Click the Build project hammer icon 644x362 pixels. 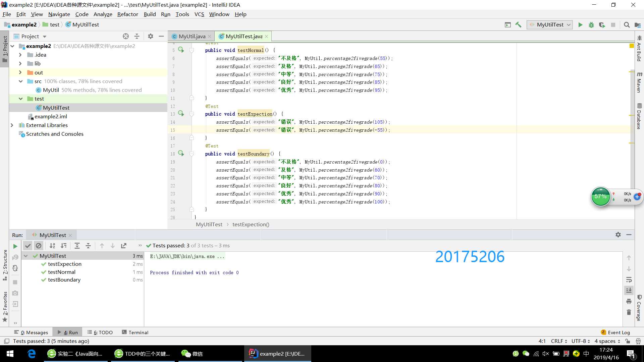[x=519, y=25]
